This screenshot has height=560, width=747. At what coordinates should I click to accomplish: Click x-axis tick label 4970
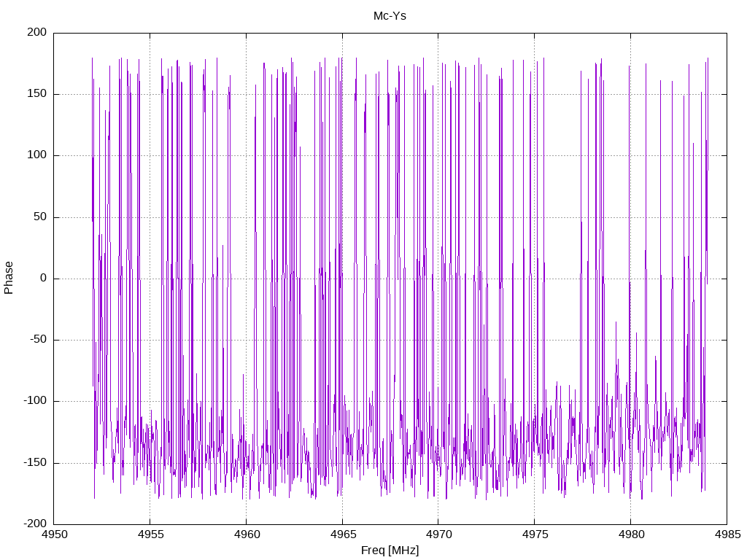pyautogui.click(x=438, y=534)
